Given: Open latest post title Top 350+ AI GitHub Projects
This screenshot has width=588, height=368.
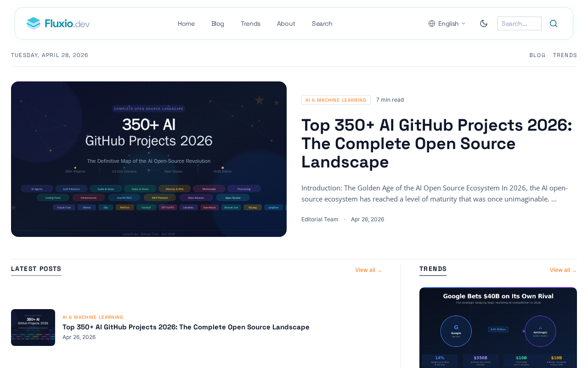Looking at the screenshot, I should [186, 327].
